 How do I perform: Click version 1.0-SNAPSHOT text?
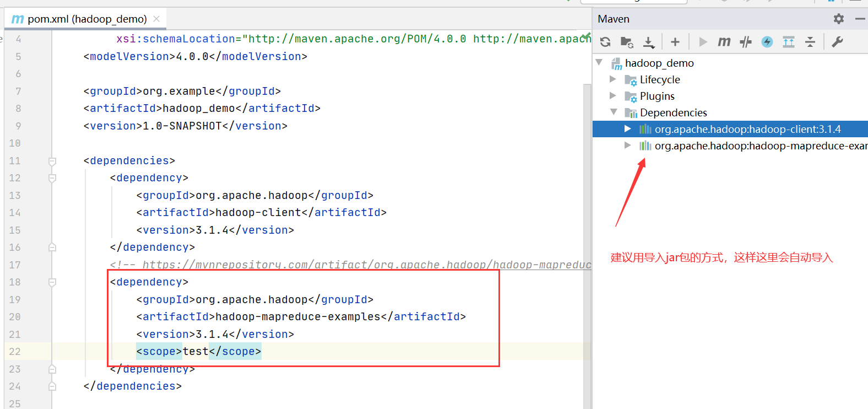tap(182, 126)
